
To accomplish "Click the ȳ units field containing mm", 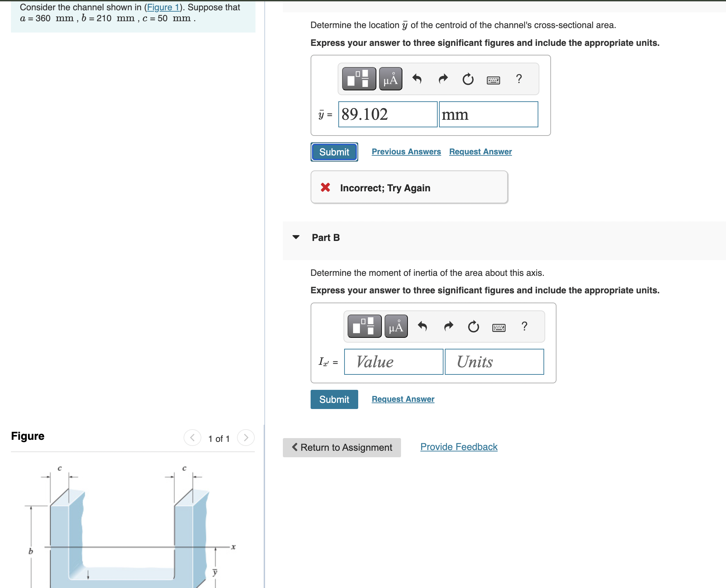I will point(489,114).
